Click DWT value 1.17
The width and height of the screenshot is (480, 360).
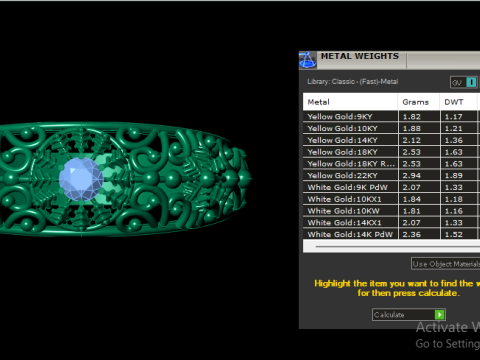point(454,117)
